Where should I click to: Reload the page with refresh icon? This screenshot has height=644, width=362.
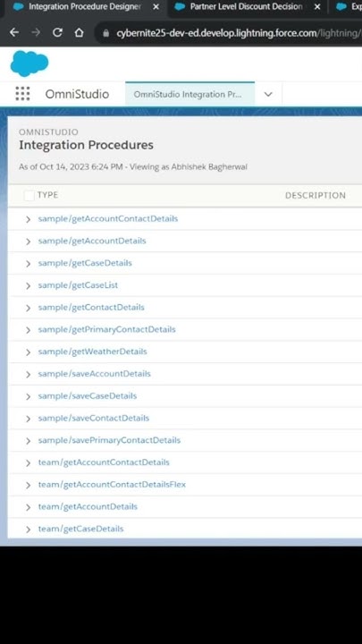(57, 33)
